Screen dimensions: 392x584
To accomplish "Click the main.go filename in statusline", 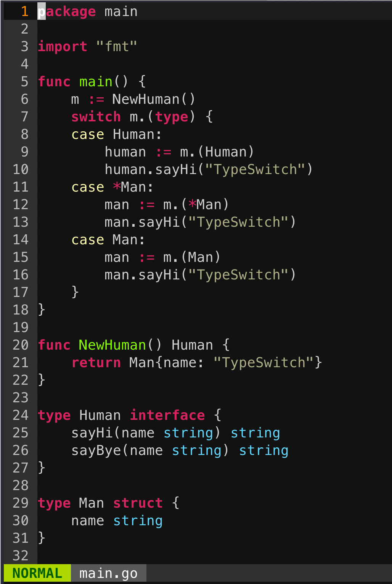I will point(108,573).
